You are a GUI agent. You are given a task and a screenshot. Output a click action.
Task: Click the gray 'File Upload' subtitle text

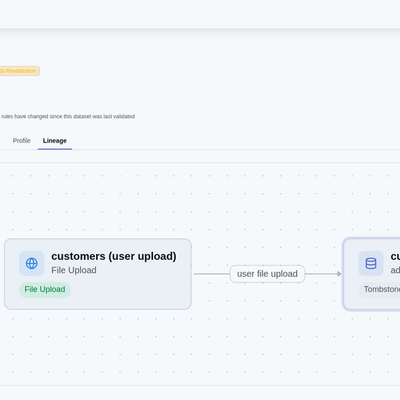tap(74, 270)
